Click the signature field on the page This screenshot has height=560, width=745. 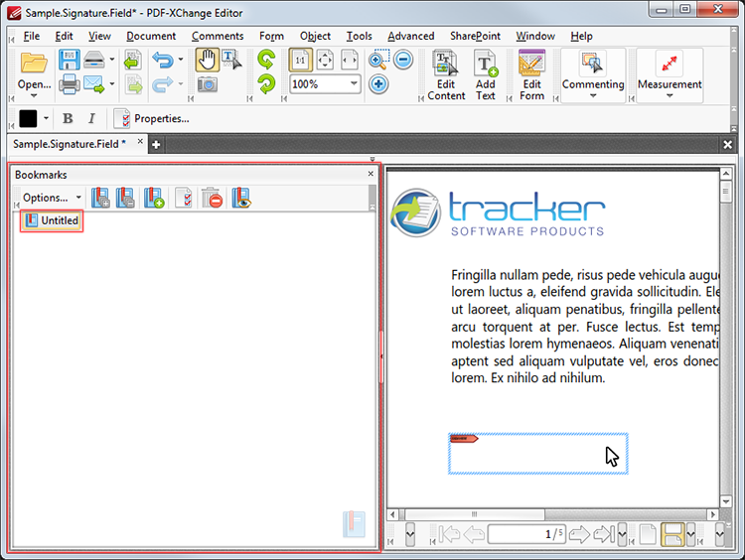pos(537,454)
